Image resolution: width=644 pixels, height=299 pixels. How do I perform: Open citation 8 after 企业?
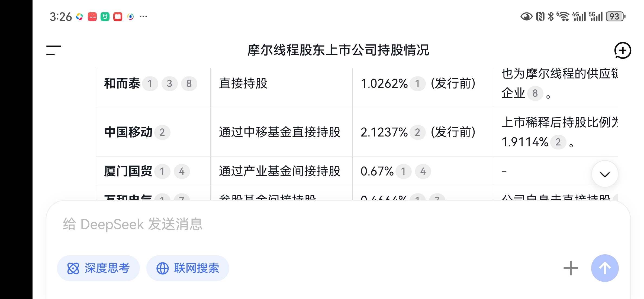click(x=535, y=93)
